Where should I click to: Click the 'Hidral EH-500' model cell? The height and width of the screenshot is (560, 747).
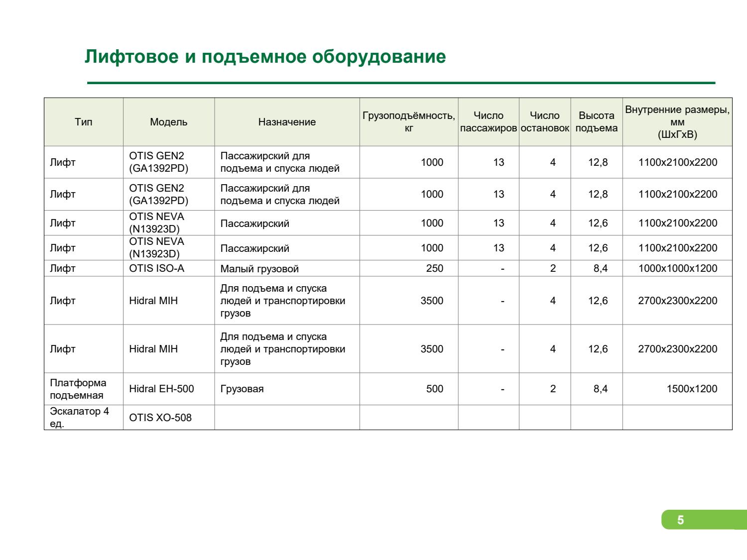point(161,389)
